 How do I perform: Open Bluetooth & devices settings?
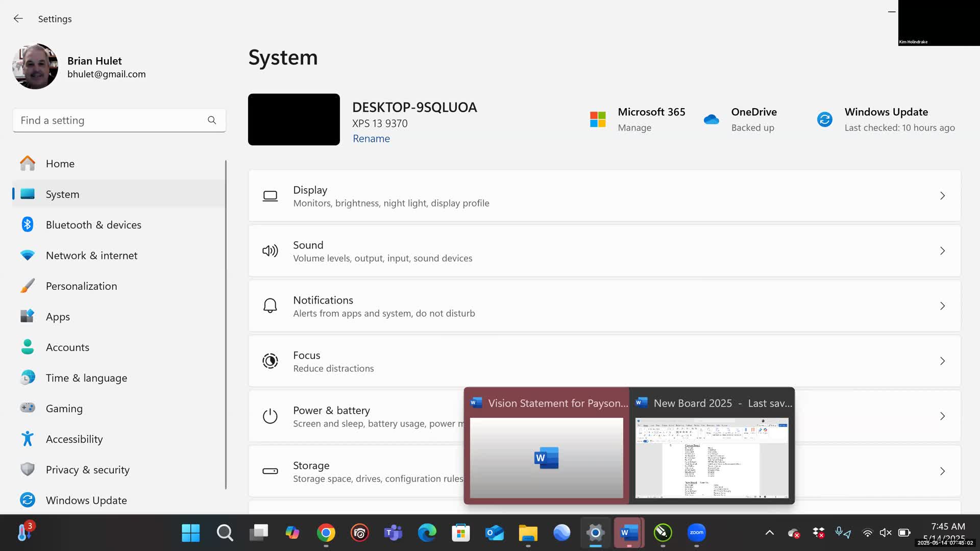pyautogui.click(x=93, y=225)
